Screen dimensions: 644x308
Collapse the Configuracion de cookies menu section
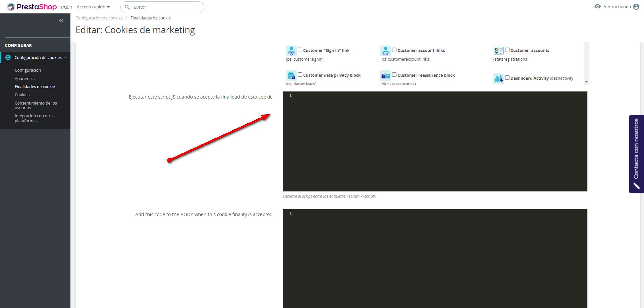click(66, 58)
